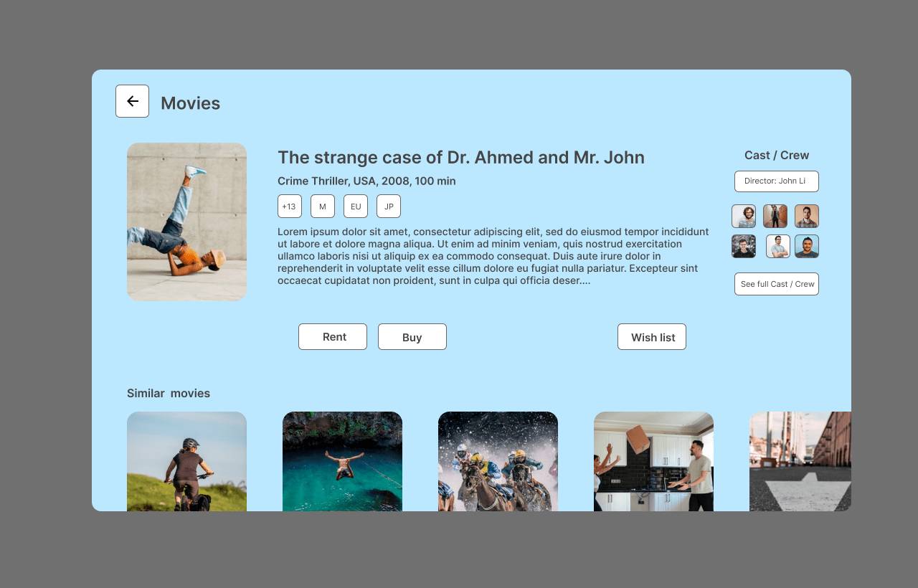Open the first cast member's avatar
This screenshot has height=588, width=918.
coord(744,216)
